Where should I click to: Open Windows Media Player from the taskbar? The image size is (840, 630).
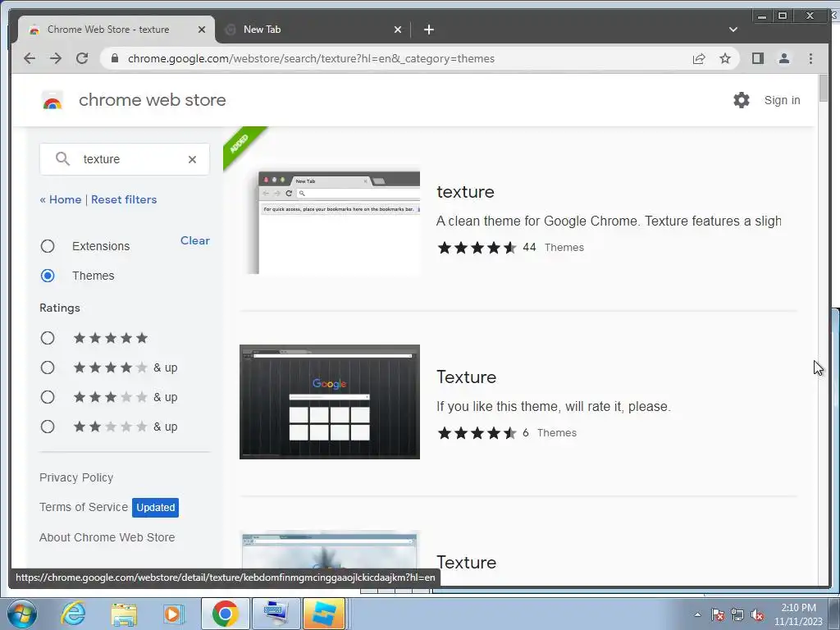[174, 614]
